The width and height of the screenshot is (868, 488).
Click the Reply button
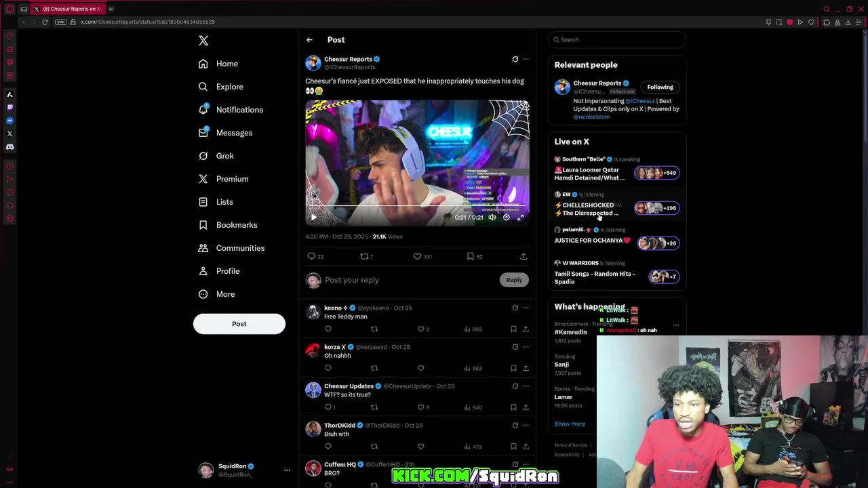pyautogui.click(x=514, y=280)
